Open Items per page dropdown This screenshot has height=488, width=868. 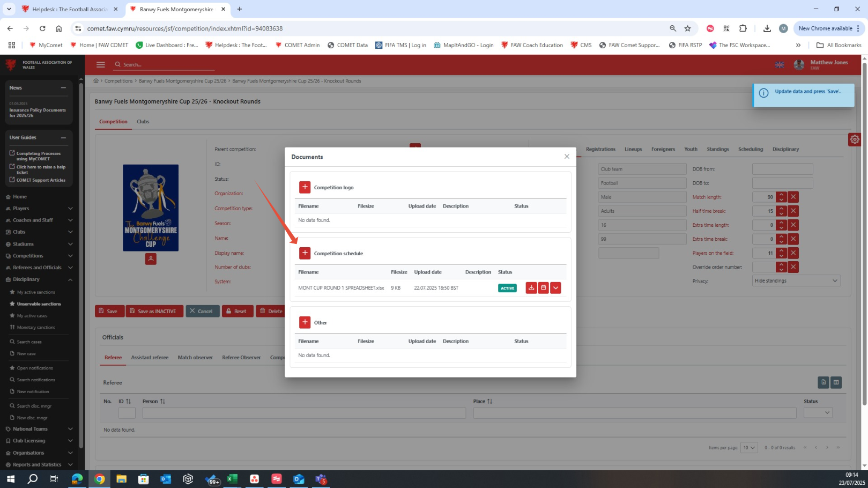(x=749, y=447)
